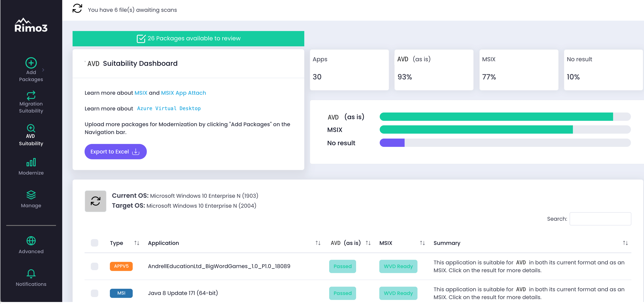This screenshot has height=304, width=644.
Task: Open the MSIX App Attach link
Action: tap(183, 93)
